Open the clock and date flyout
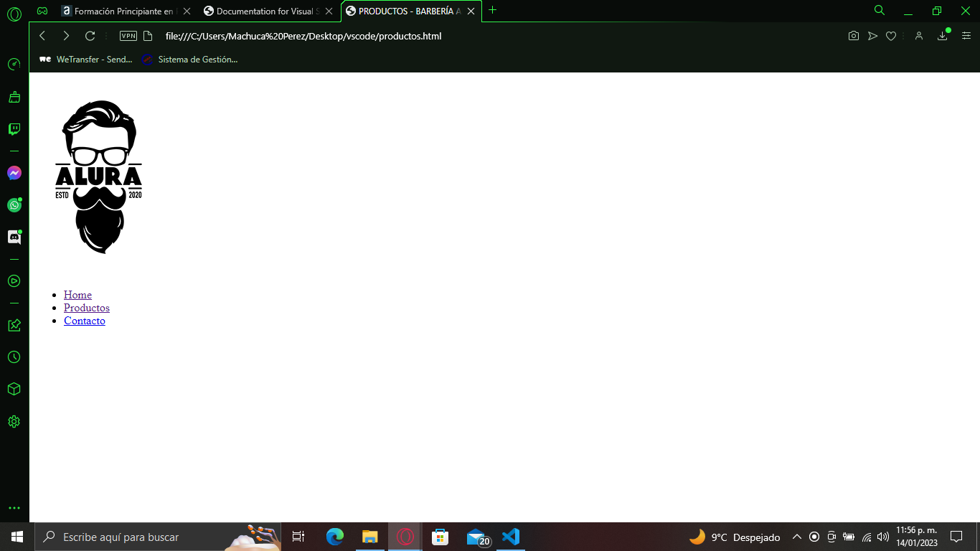The width and height of the screenshot is (980, 551). point(916,537)
